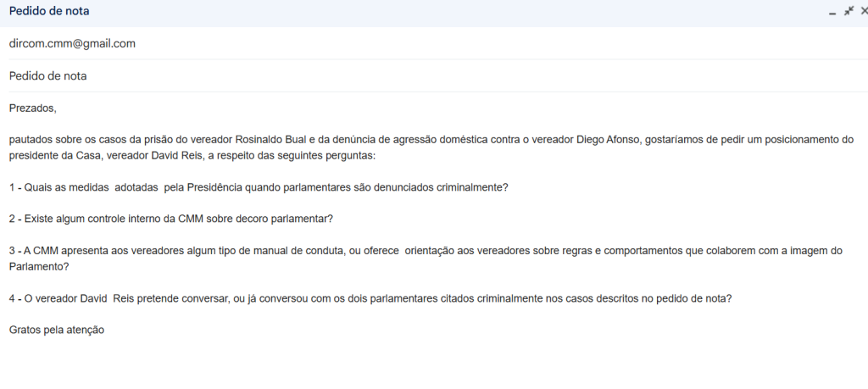Click the text presidente da Casa
This screenshot has height=389, width=868.
[56, 156]
